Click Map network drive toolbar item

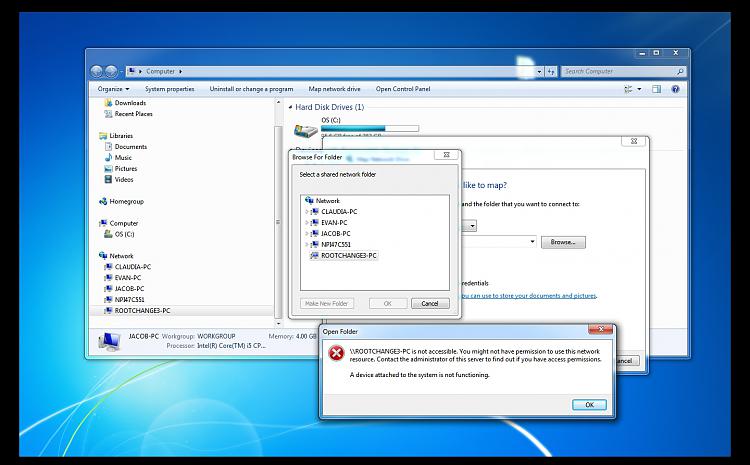[334, 89]
